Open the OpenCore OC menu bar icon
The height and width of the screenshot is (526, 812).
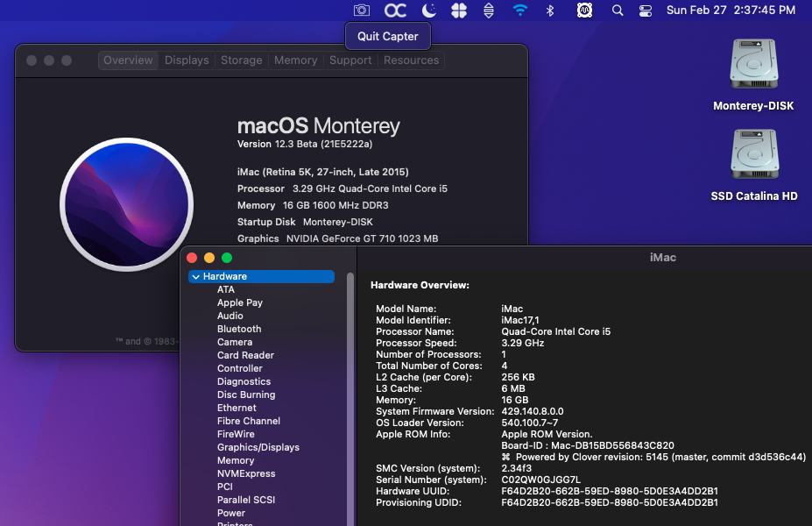point(395,11)
